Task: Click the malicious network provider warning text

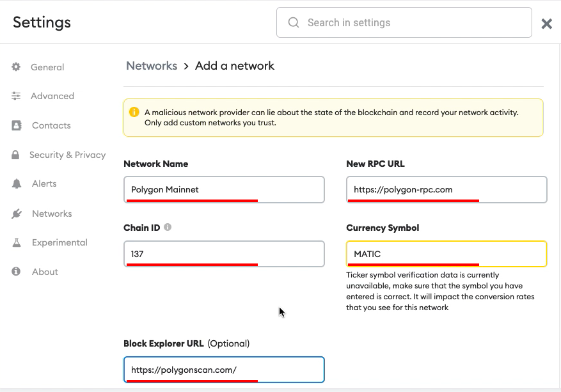Action: click(x=331, y=117)
